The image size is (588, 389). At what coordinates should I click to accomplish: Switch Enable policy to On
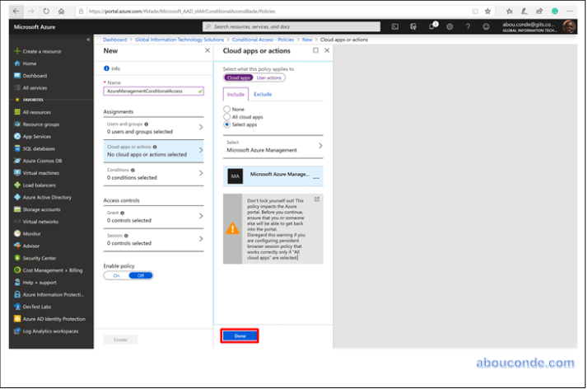click(x=117, y=275)
